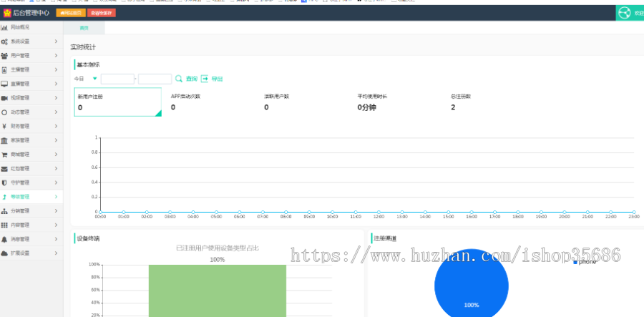Click the 分销管理 sitemap icon
This screenshot has width=644, height=317.
tap(4, 211)
